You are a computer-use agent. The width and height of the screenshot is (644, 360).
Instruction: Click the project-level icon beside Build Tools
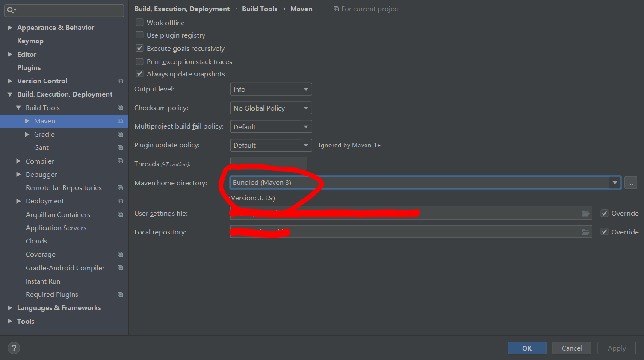[x=120, y=108]
